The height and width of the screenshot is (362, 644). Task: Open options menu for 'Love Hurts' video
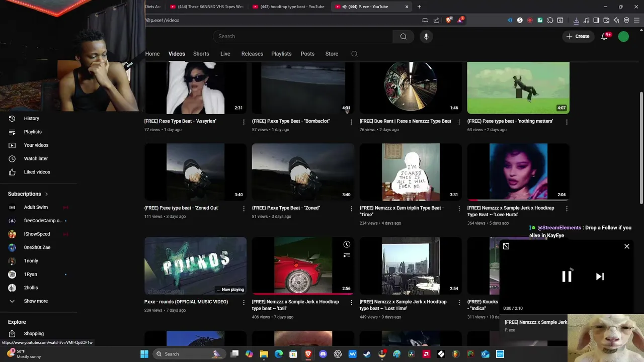click(567, 209)
